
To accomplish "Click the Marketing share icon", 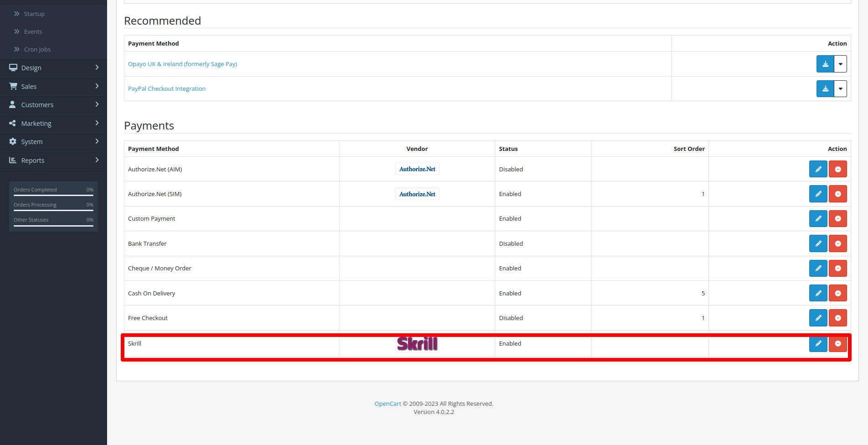I will click(13, 123).
